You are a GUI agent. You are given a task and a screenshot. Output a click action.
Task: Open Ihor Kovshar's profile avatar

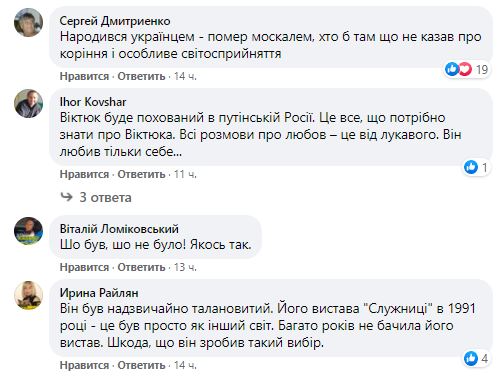pyautogui.click(x=29, y=103)
